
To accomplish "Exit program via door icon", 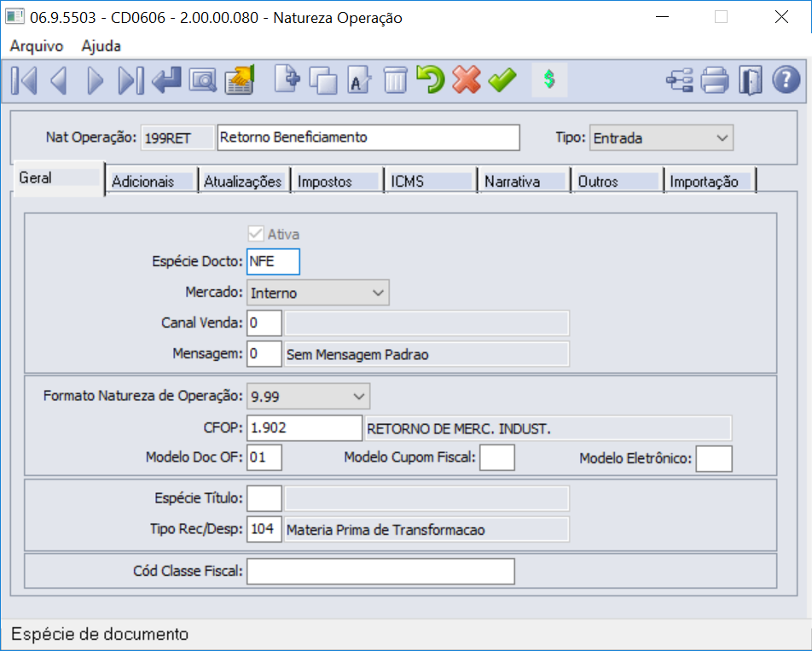I will point(751,80).
